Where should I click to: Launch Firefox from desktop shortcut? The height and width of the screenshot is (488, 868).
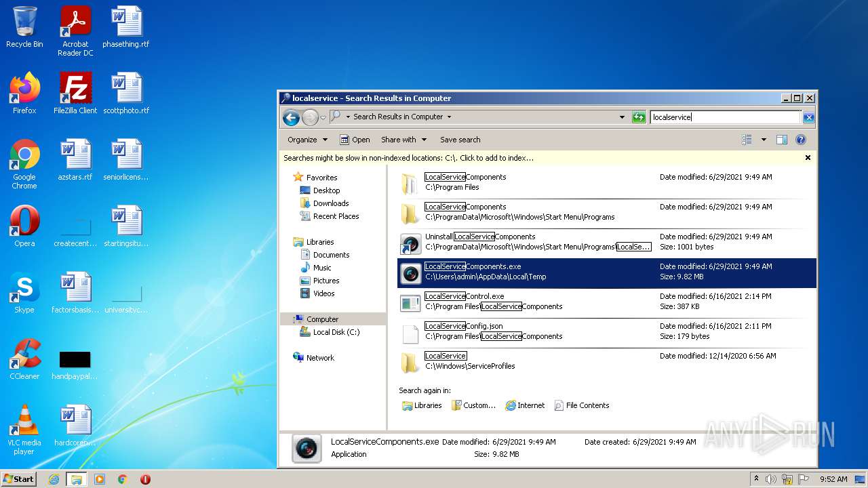[24, 94]
